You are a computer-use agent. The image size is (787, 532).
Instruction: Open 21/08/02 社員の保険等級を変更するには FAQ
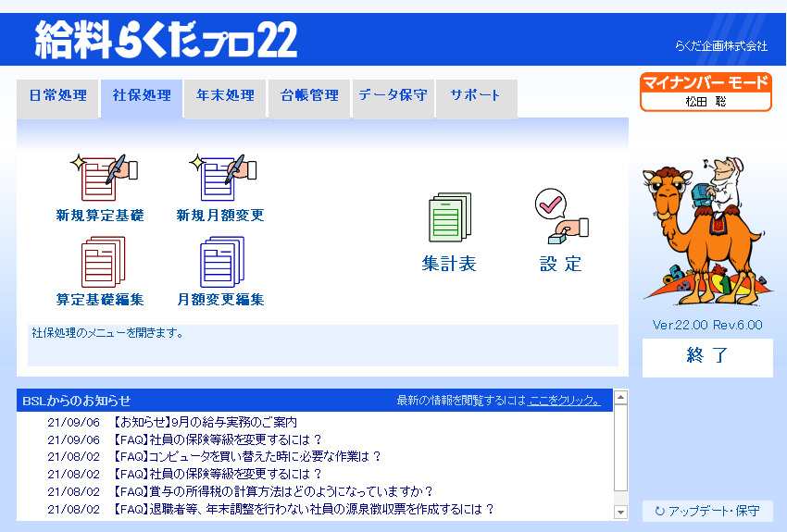217,475
